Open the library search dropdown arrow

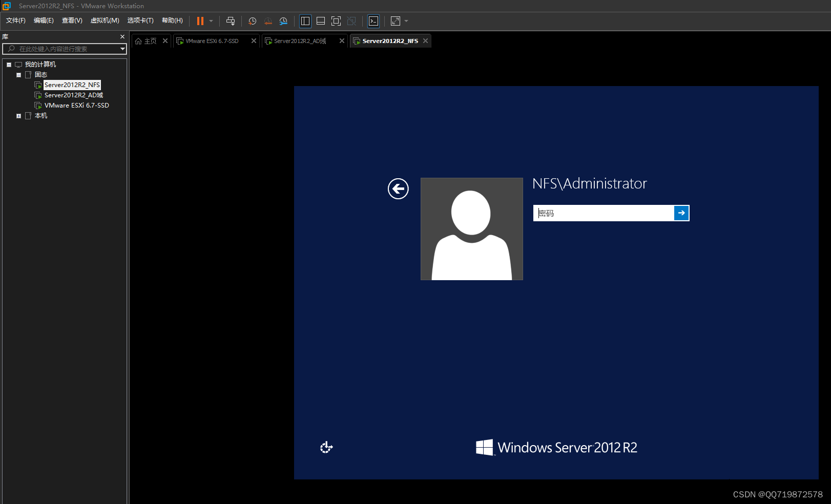[x=122, y=49]
